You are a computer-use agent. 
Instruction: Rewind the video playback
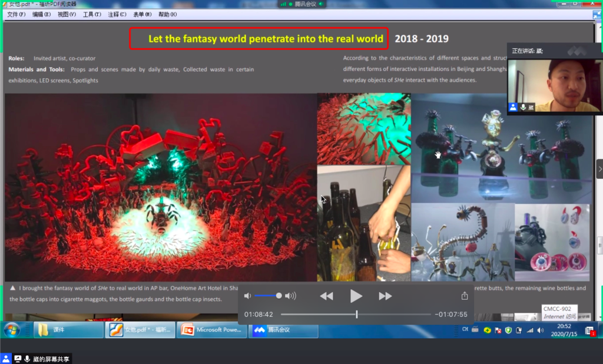326,296
